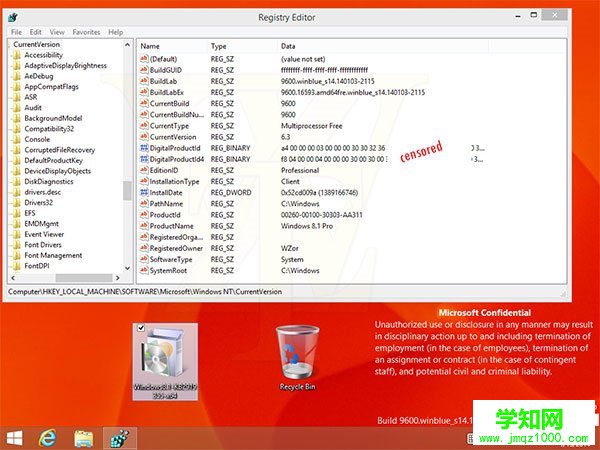Click the string icon beside BuildGUID
The height and width of the screenshot is (450, 600).
pyautogui.click(x=144, y=70)
